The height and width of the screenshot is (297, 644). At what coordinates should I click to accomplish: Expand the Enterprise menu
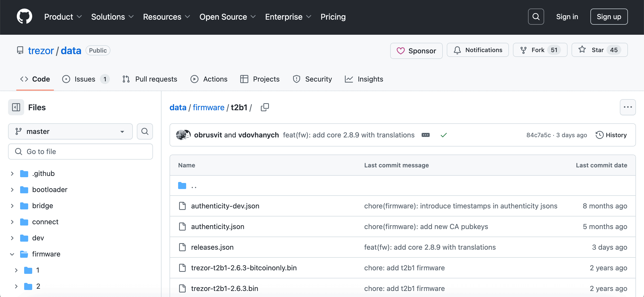coord(288,17)
